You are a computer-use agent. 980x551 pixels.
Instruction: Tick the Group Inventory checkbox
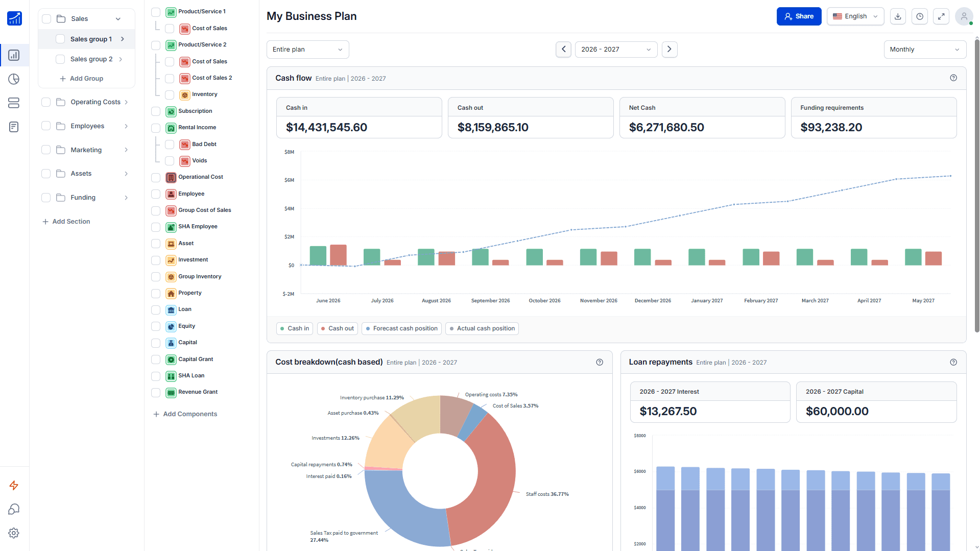pyautogui.click(x=156, y=277)
